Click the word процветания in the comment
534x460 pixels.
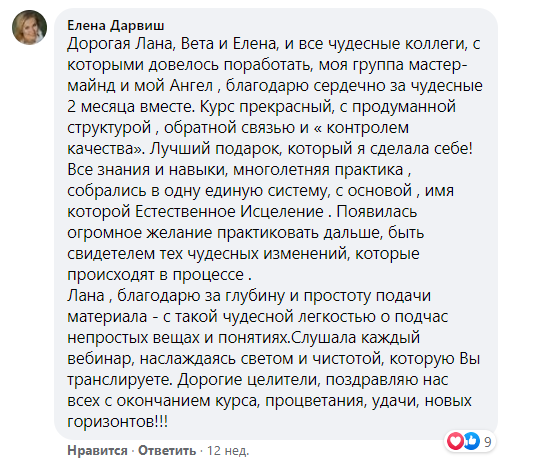[x=316, y=401]
